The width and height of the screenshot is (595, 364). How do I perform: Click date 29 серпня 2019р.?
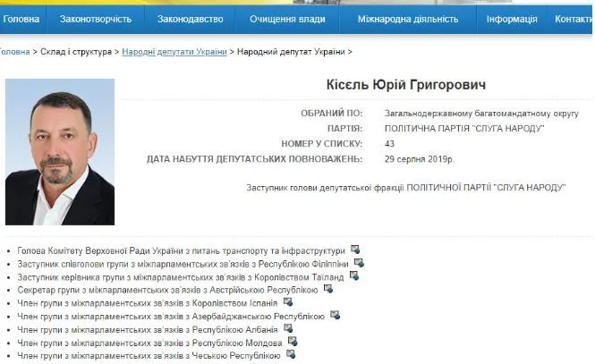point(420,159)
